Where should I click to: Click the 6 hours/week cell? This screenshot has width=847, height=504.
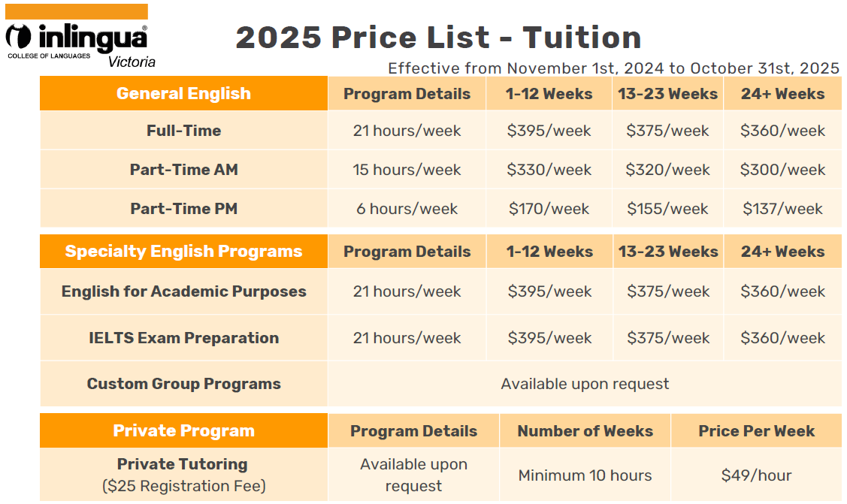click(x=407, y=209)
